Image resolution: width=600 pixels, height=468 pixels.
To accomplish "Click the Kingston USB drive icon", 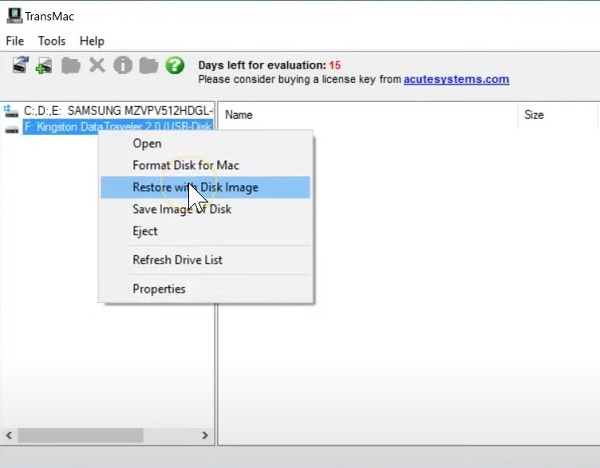I will [12, 130].
